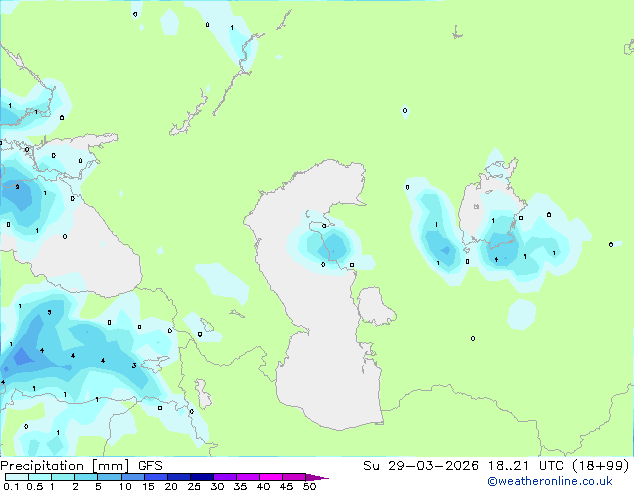This screenshot has height=490, width=634.
Task: Click the 0.1–0.5 mm legend color swatch
Action: point(17,477)
